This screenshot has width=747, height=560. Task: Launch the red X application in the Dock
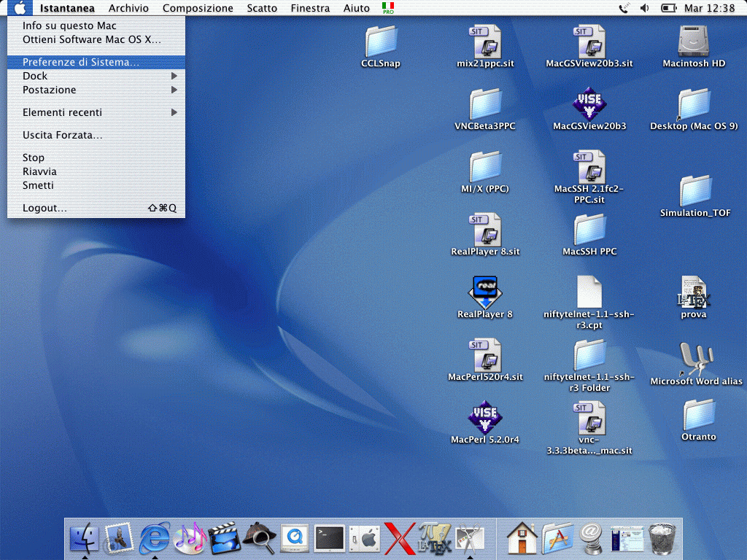[x=399, y=538]
